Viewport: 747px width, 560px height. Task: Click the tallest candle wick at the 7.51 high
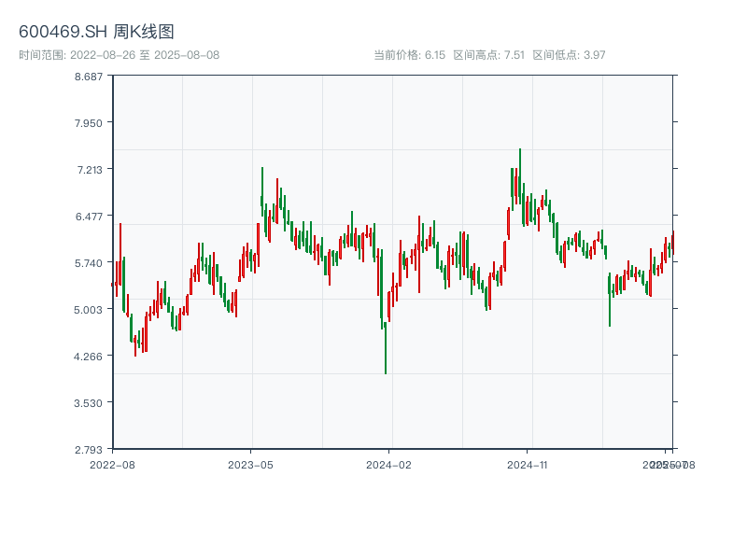point(520,176)
